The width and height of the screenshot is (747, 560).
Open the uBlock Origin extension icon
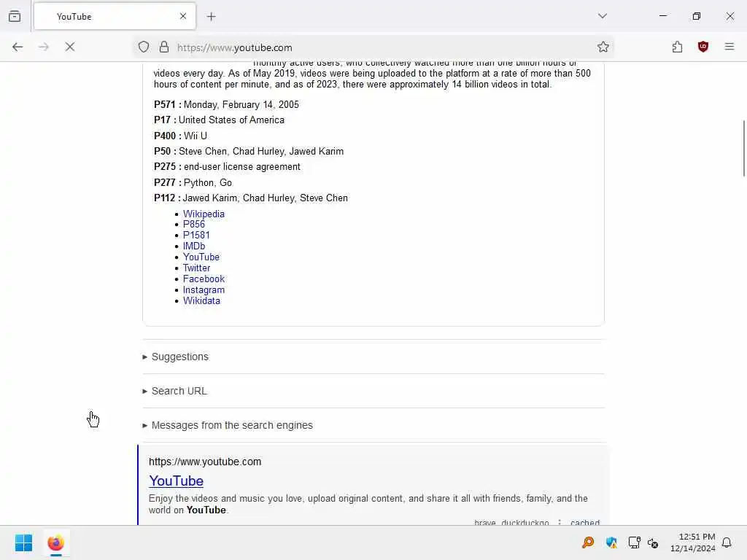(703, 47)
